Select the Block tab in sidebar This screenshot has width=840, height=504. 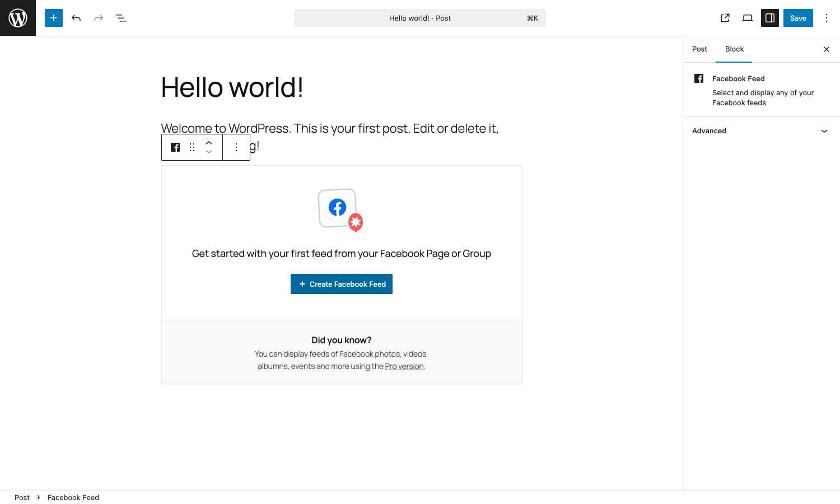(x=734, y=49)
